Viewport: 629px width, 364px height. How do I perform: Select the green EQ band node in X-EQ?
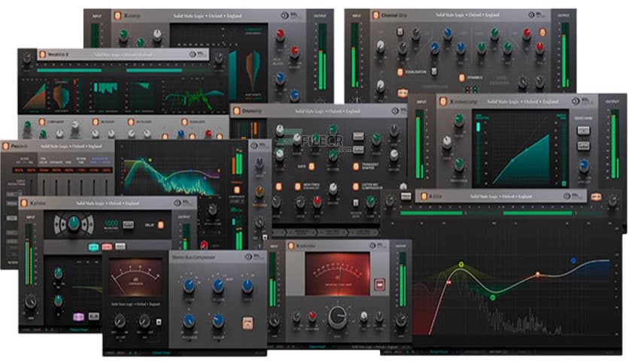493,298
